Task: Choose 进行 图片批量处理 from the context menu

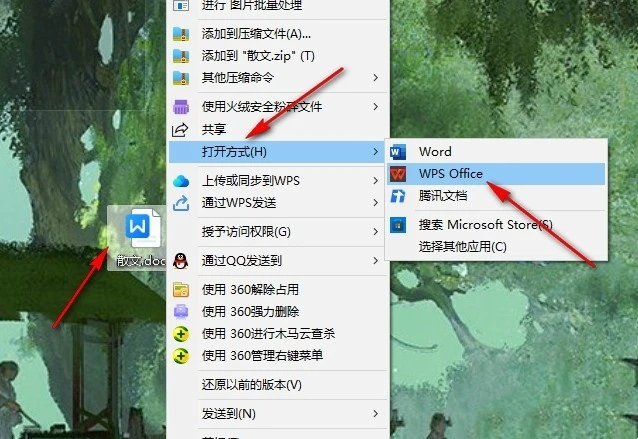Action: point(279,5)
